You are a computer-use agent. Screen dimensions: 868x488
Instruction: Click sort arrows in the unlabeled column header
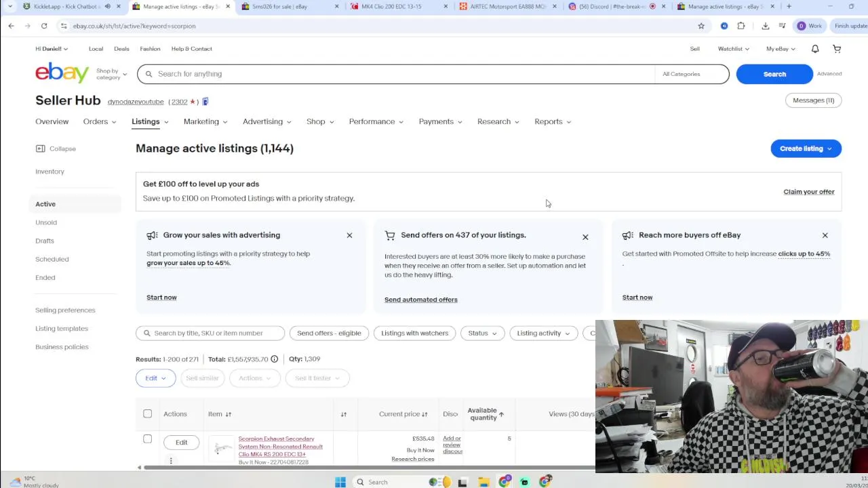(344, 414)
